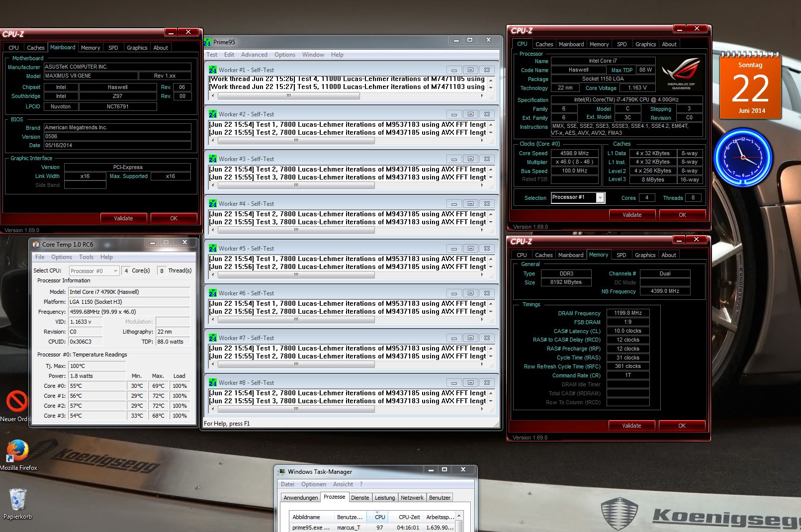Select the Papierkorb recycle bin icon
The height and width of the screenshot is (532, 801).
pyautogui.click(x=17, y=503)
